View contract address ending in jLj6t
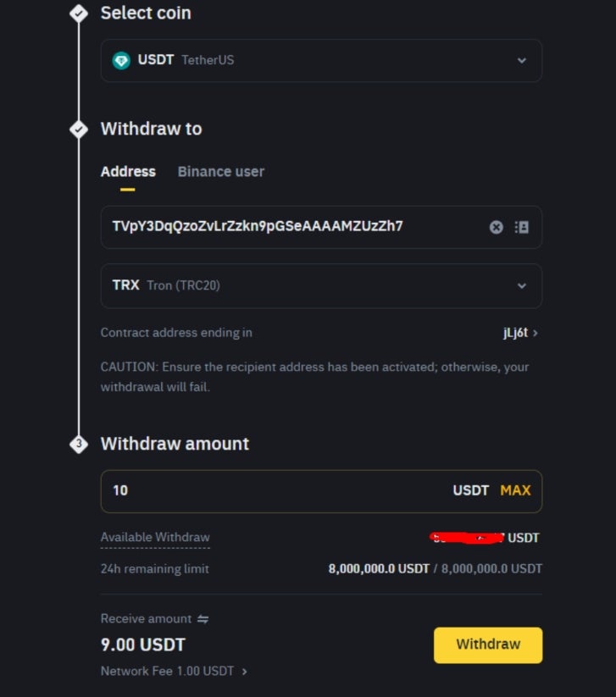 tap(520, 333)
